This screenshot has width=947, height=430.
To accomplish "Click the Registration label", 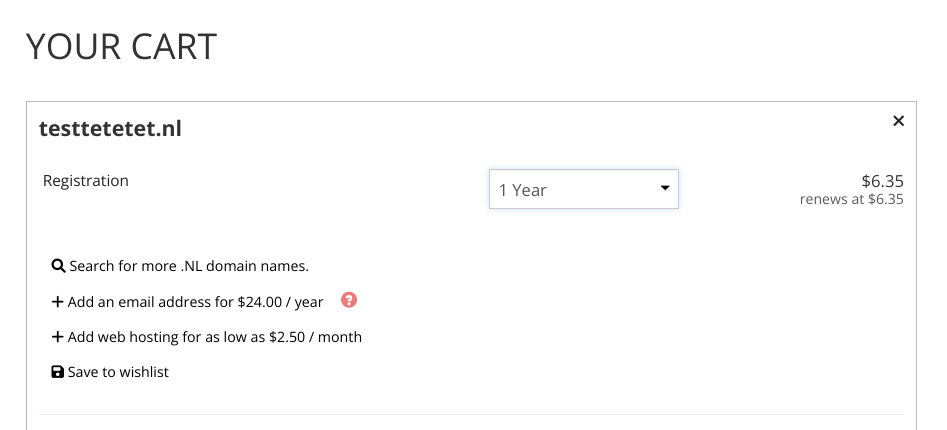I will (86, 181).
